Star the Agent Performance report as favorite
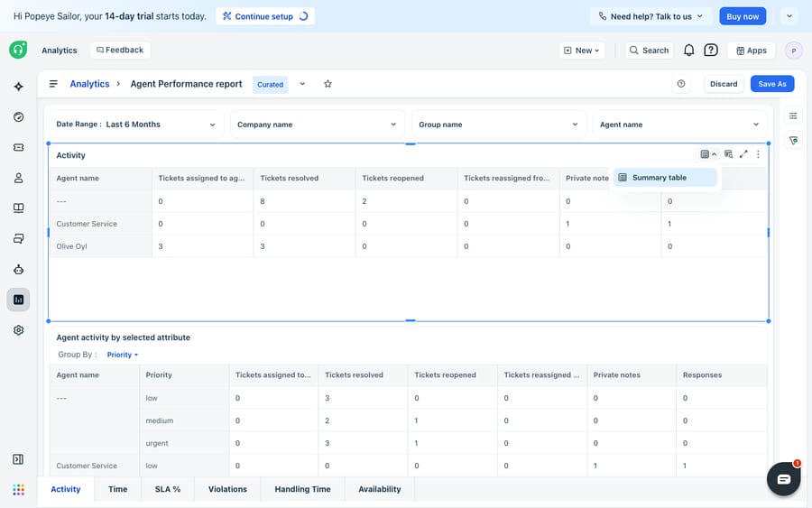 [328, 84]
